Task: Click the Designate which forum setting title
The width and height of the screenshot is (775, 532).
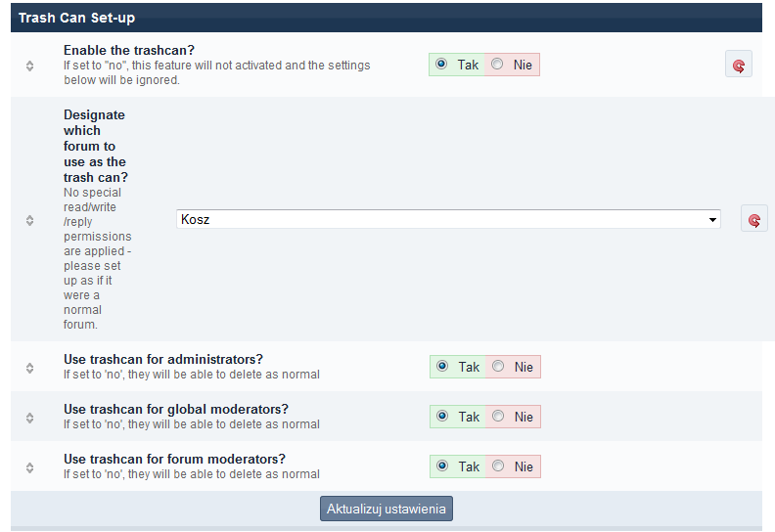Action: point(95,146)
